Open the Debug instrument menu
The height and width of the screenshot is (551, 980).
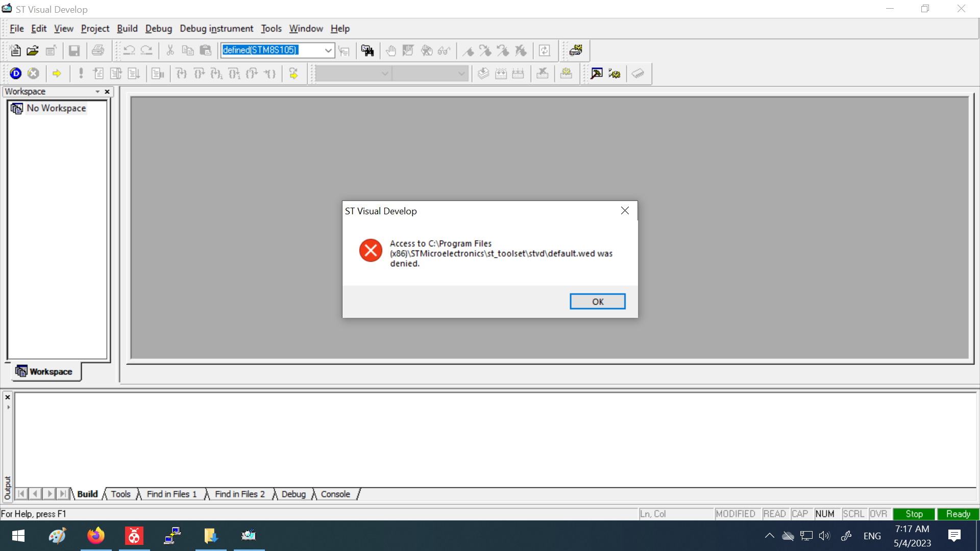coord(216,29)
